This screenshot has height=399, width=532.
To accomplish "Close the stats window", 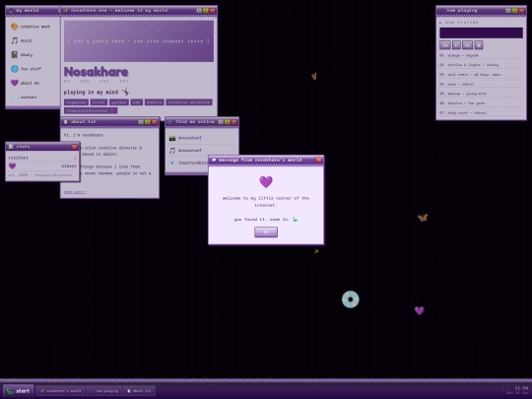I will pos(74,147).
